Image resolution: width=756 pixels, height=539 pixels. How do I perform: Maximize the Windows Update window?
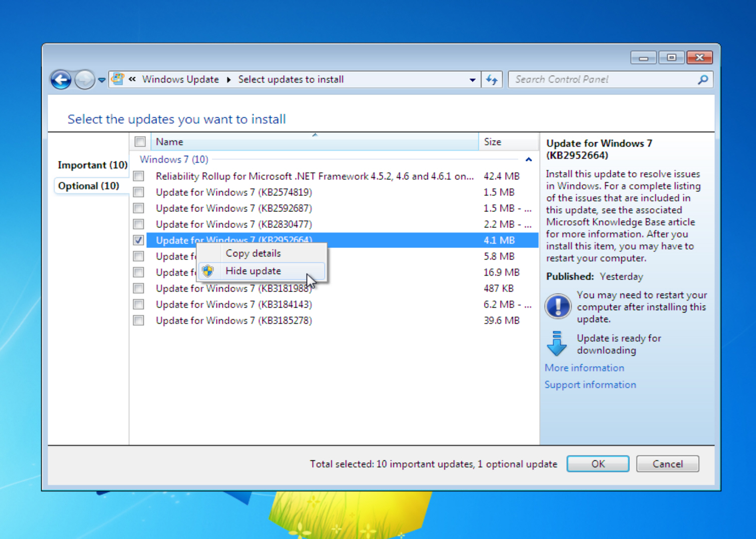[671, 58]
